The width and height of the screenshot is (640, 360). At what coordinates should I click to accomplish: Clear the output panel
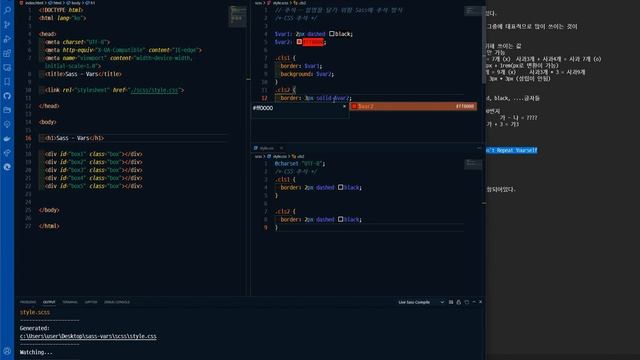coord(451,302)
